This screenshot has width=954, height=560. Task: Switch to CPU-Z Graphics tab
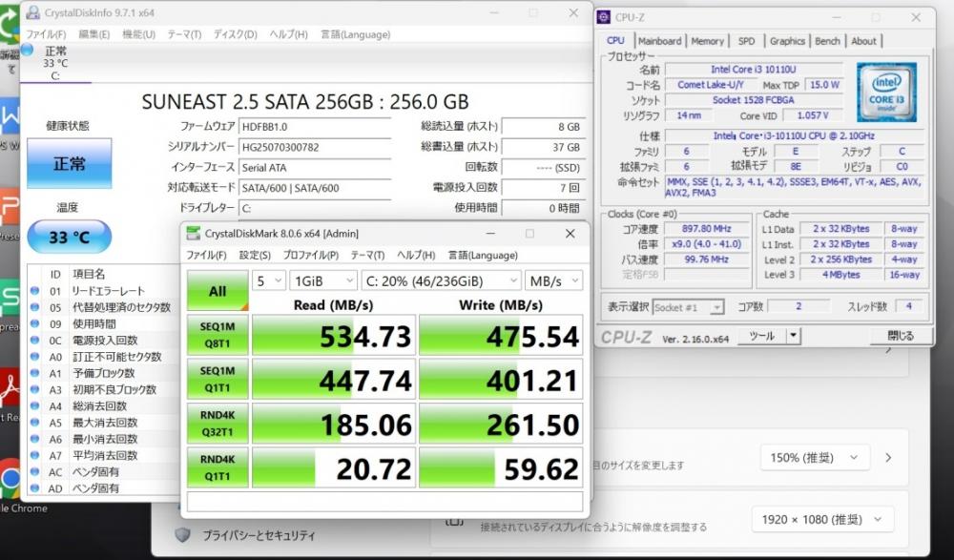pyautogui.click(x=787, y=41)
